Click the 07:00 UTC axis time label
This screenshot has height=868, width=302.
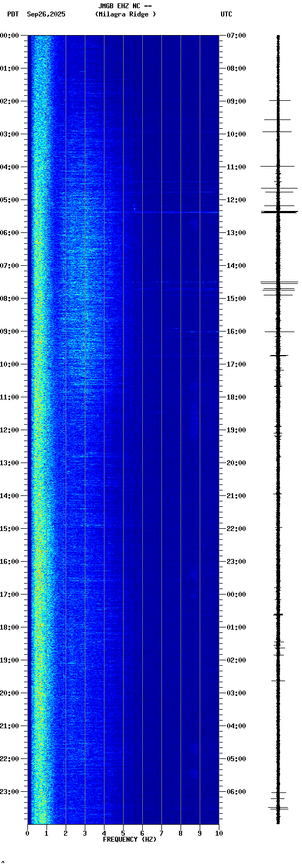[x=236, y=36]
